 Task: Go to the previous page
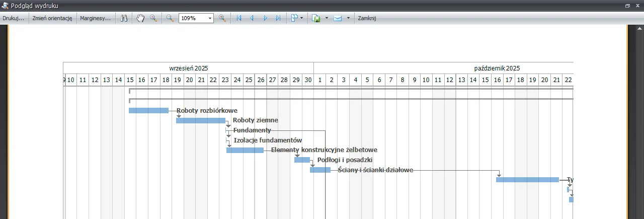252,18
